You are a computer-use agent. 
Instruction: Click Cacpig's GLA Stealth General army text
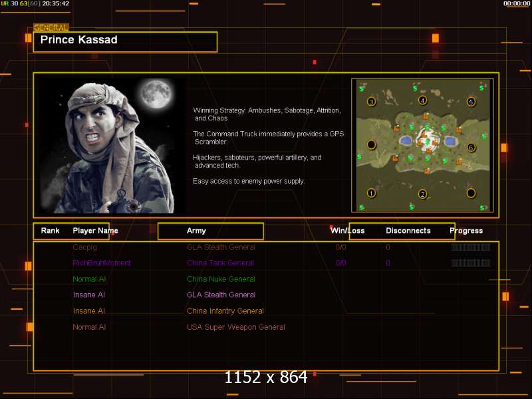(x=221, y=247)
